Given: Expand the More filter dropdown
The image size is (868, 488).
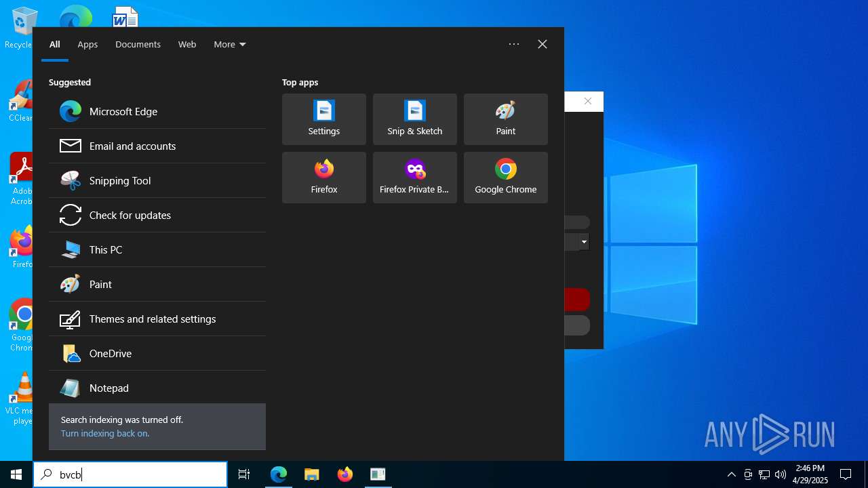Looking at the screenshot, I should pyautogui.click(x=230, y=44).
